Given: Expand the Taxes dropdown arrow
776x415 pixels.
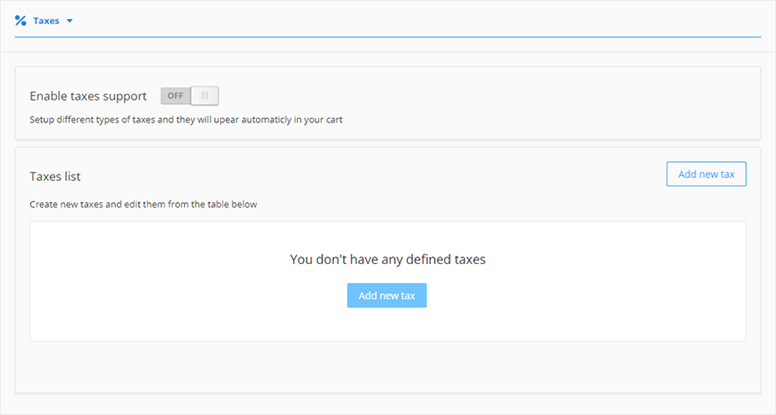Looking at the screenshot, I should 69,20.
